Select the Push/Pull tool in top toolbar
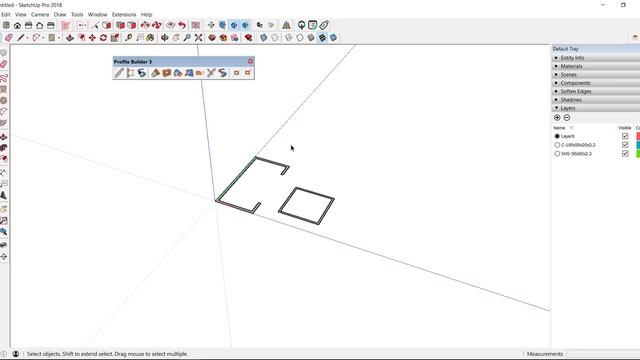Viewport: 640px width, 360px height. pyautogui.click(x=70, y=38)
